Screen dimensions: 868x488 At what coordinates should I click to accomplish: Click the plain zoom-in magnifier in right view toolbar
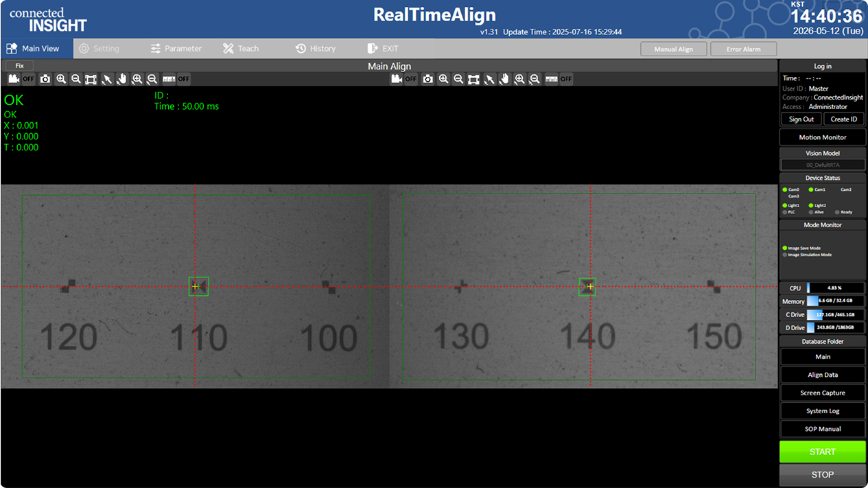click(x=444, y=79)
